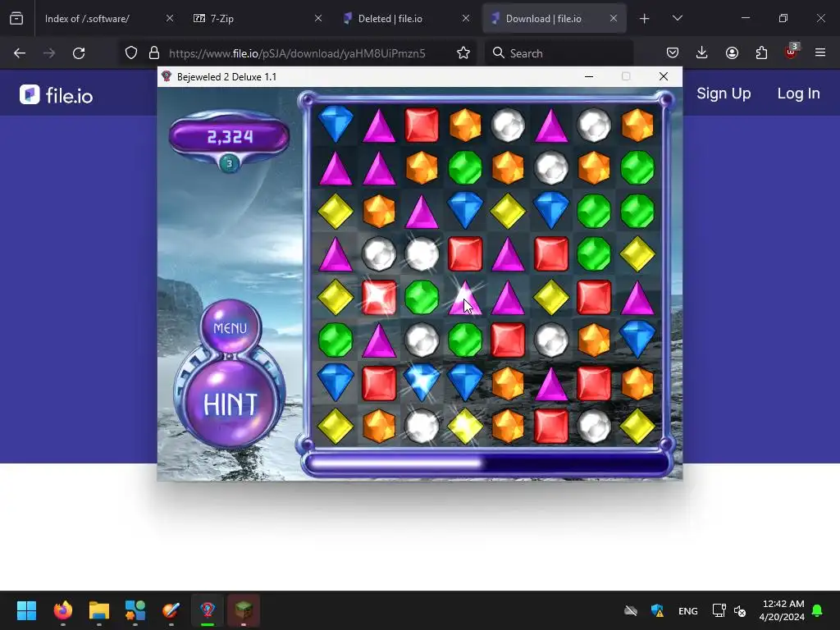Screen dimensions: 840x630
Task: Click the file.io URL in address bar
Action: pyautogui.click(x=297, y=53)
